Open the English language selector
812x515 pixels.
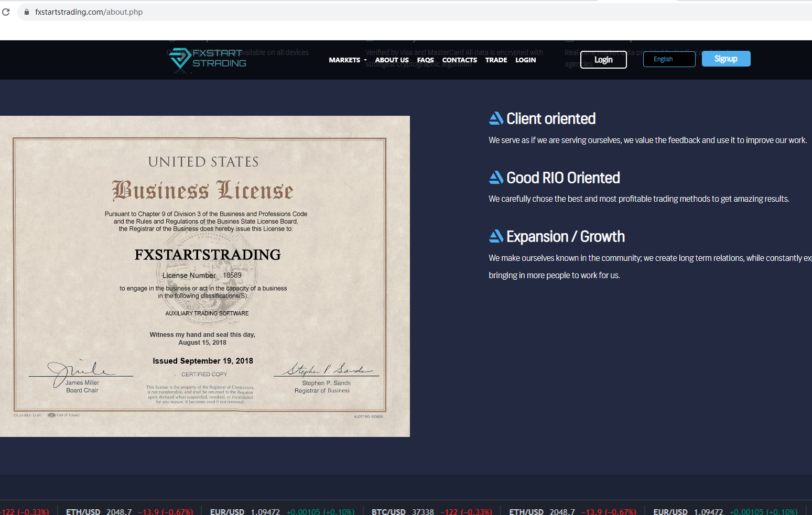[669, 59]
